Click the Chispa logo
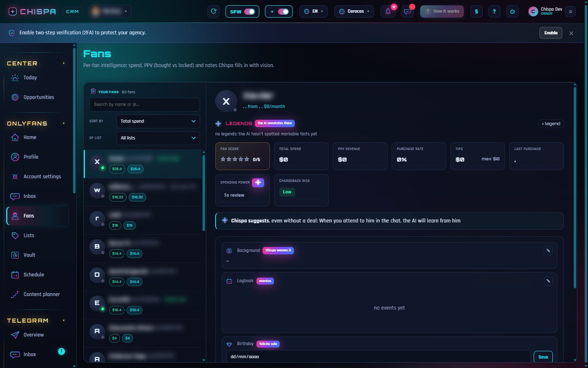 tap(32, 11)
